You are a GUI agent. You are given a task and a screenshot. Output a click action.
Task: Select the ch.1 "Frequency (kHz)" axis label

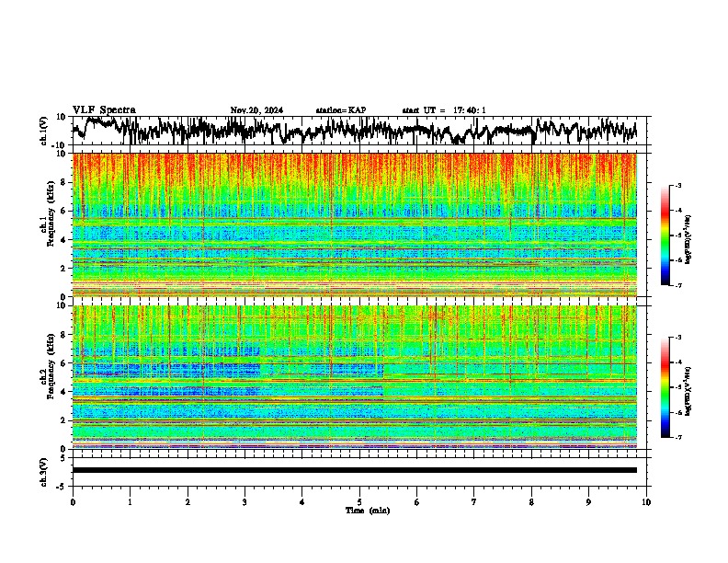(x=49, y=213)
